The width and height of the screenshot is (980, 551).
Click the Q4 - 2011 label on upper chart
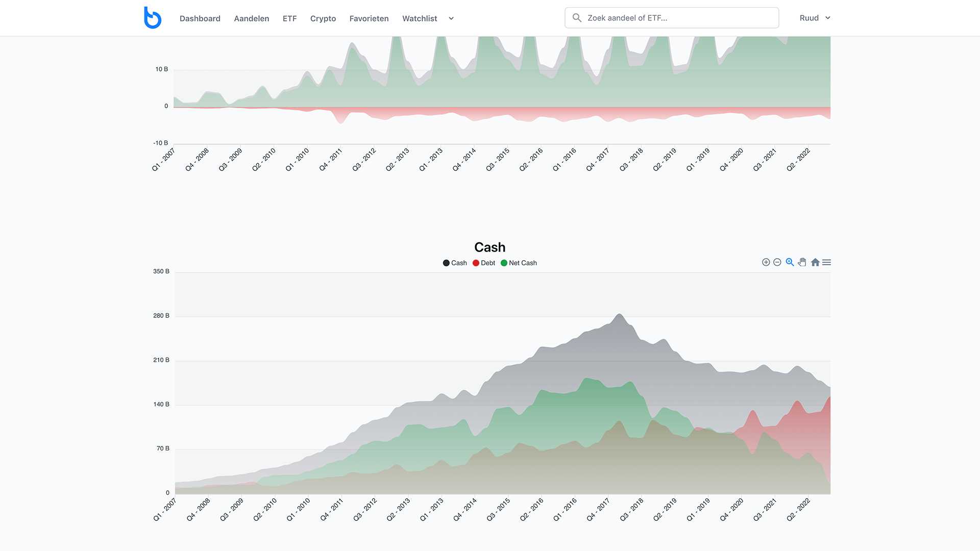tap(331, 160)
